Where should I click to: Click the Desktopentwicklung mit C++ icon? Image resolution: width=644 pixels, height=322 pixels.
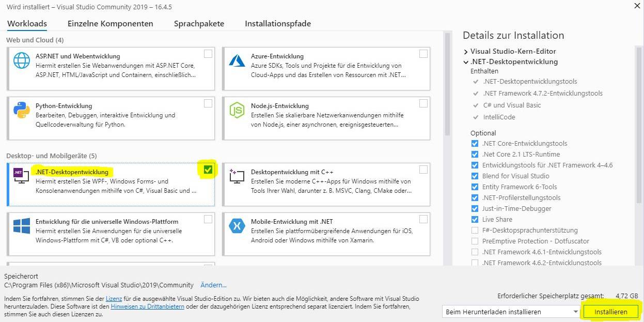[237, 176]
